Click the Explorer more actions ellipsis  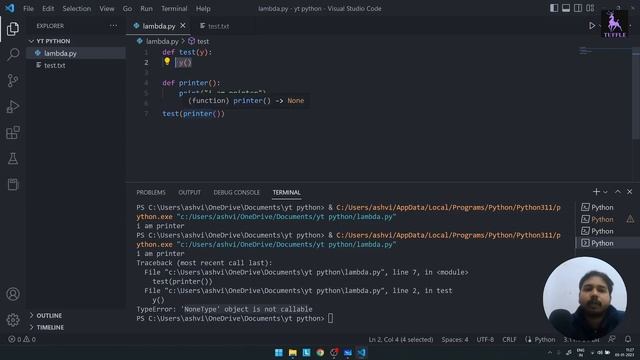pyautogui.click(x=113, y=26)
